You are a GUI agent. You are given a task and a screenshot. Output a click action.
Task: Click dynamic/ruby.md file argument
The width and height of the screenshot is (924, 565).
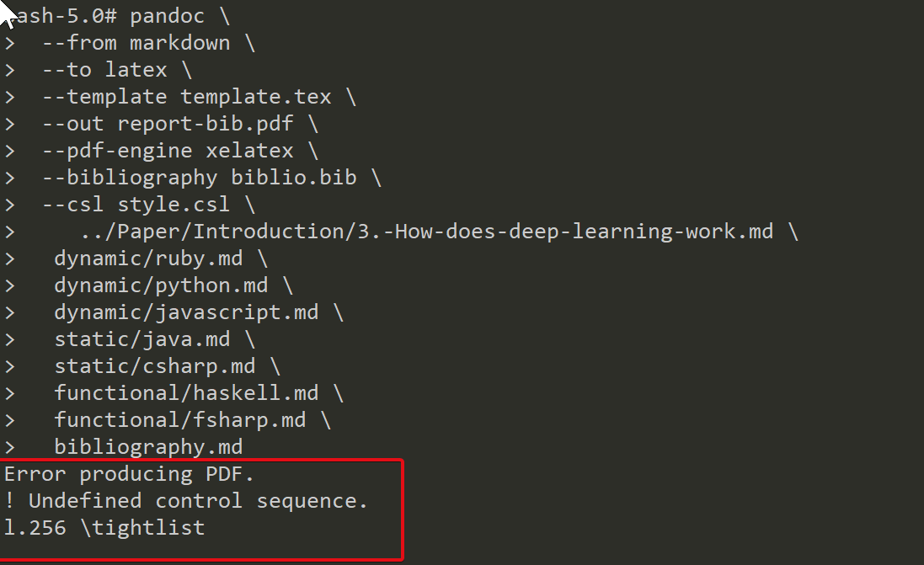(x=148, y=259)
